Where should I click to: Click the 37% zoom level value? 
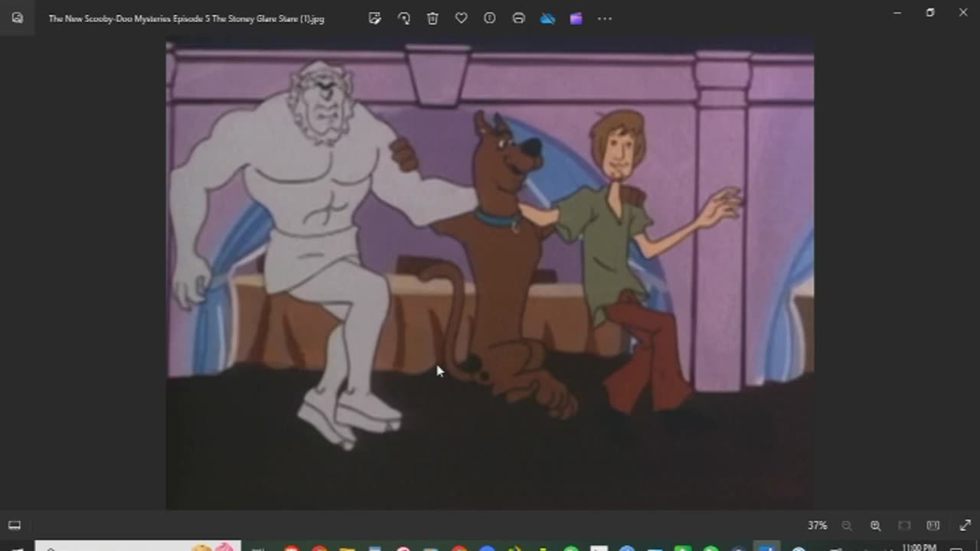[x=818, y=526]
